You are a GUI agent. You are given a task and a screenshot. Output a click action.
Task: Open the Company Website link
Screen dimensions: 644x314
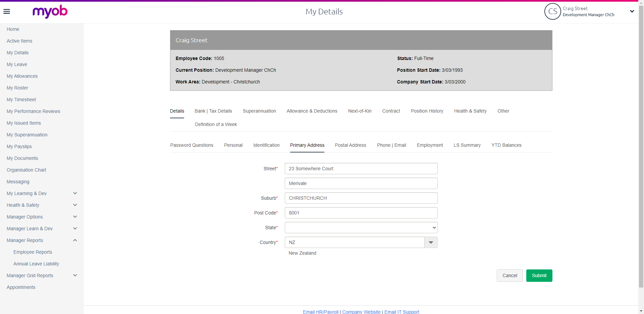tap(361, 312)
